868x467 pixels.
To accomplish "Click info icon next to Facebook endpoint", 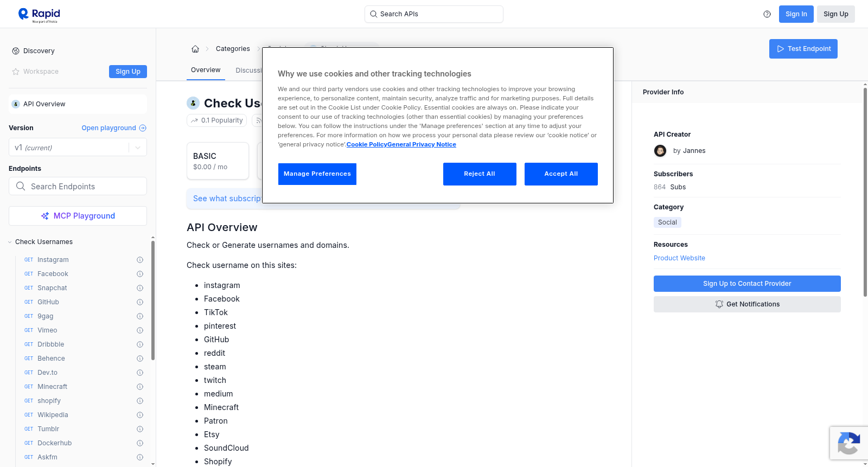I will (140, 274).
